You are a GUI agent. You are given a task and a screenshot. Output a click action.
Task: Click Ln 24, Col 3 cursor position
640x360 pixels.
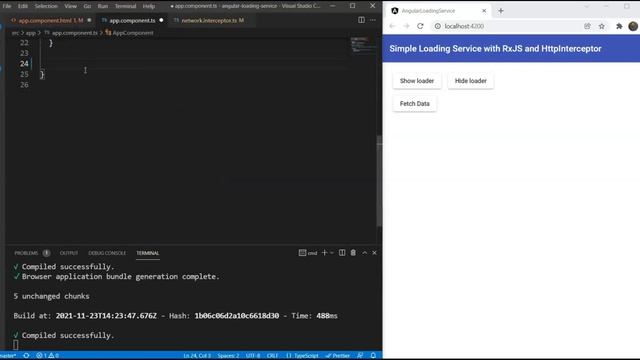coord(197,356)
